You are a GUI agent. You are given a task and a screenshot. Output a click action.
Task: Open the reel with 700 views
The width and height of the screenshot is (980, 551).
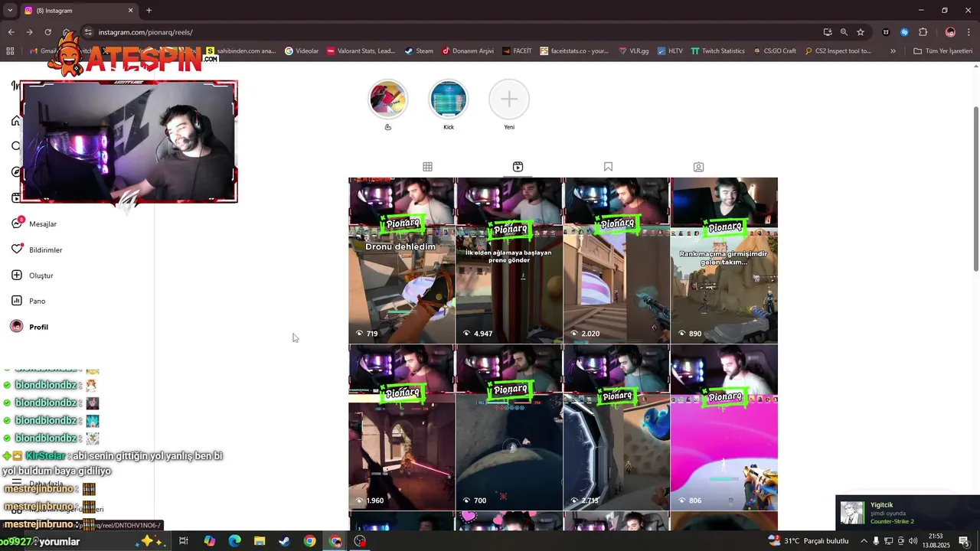point(509,427)
